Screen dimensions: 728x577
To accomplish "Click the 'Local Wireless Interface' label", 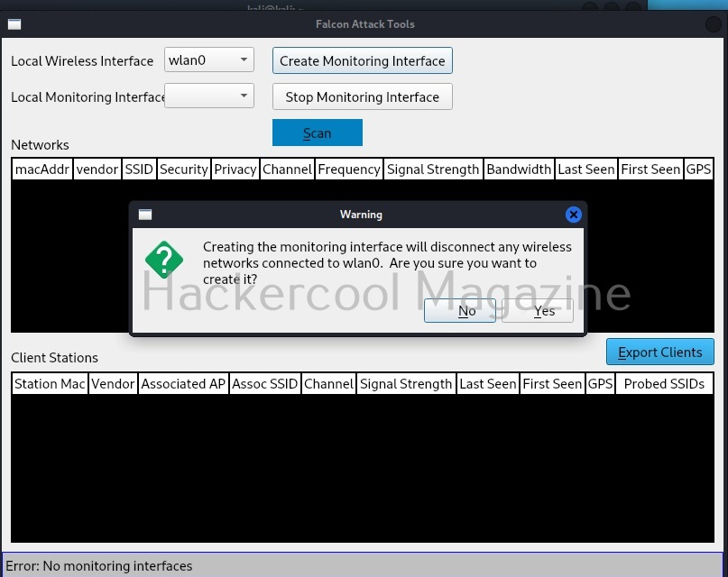I will tap(82, 60).
